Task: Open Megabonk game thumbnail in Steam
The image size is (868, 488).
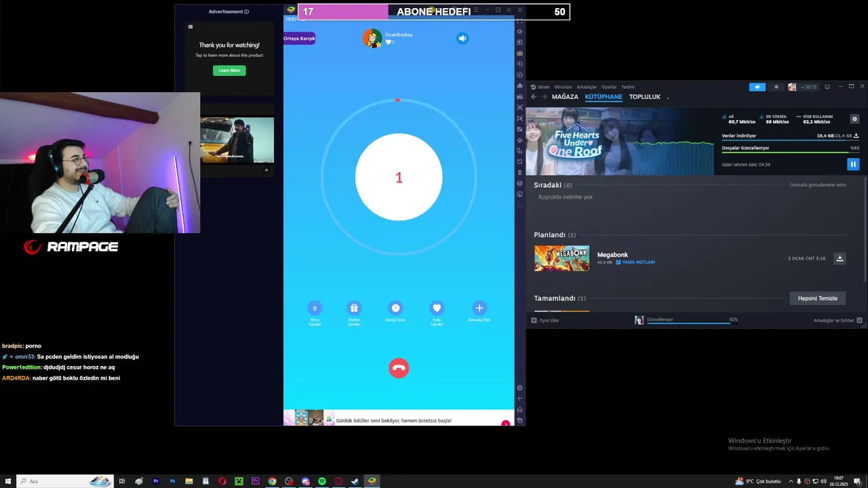Action: point(561,258)
